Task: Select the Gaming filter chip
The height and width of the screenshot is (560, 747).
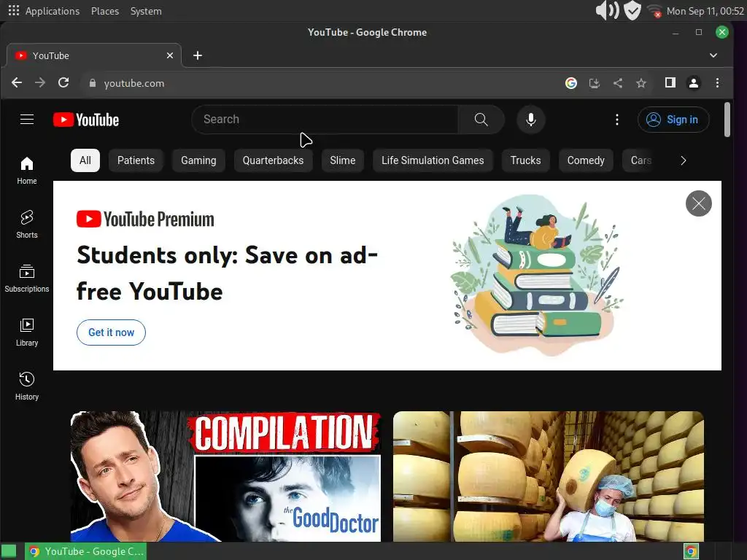Action: (198, 160)
